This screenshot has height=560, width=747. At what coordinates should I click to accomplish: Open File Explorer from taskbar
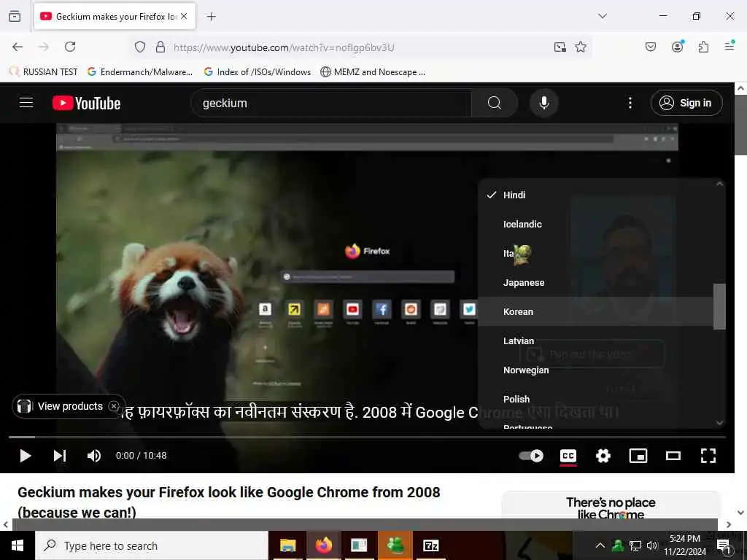point(287,545)
